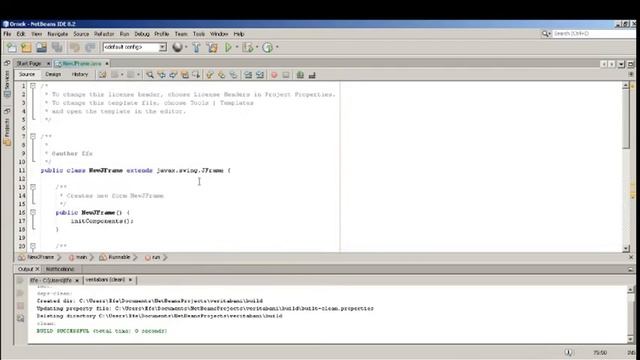
Task: Open the Profile Project dropdown arrow
Action: (277, 47)
